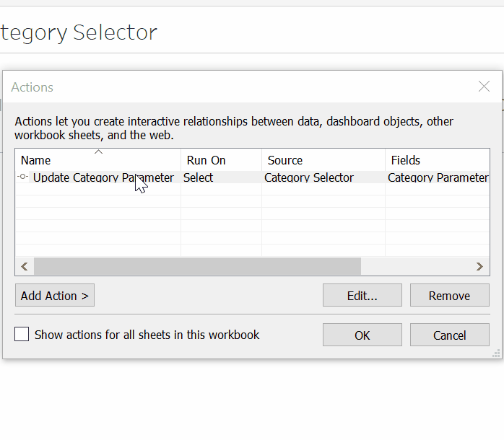The height and width of the screenshot is (440, 504).
Task: Select the Update Category Parameter action row
Action: point(103,177)
